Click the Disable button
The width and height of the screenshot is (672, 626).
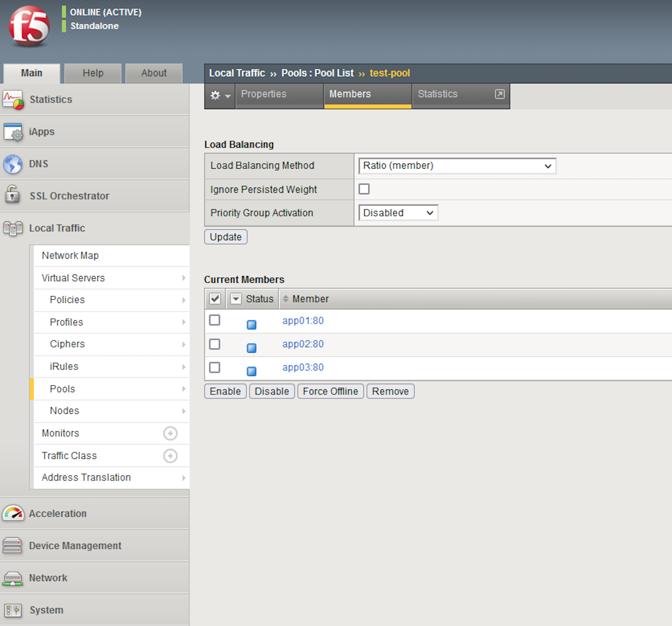(272, 391)
